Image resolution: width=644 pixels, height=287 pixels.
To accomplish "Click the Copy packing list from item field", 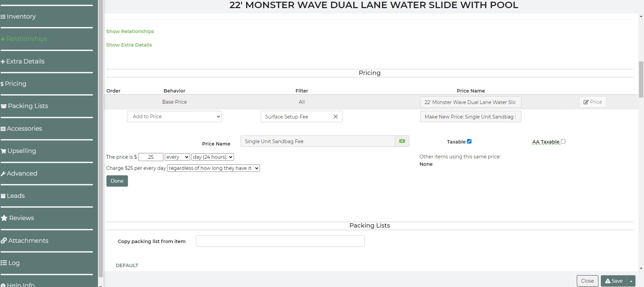I will [x=280, y=241].
